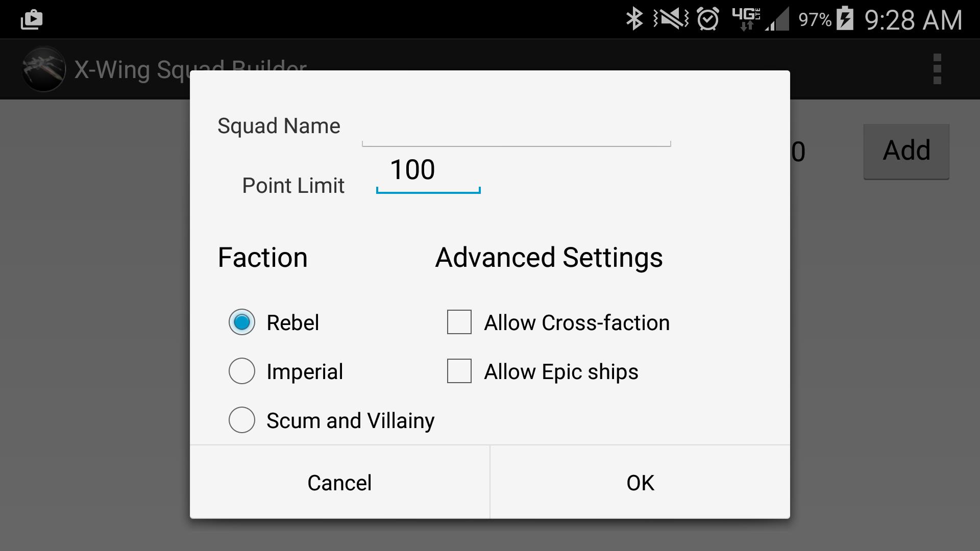The image size is (980, 551).
Task: Enable Allow Cross-faction
Action: [459, 322]
